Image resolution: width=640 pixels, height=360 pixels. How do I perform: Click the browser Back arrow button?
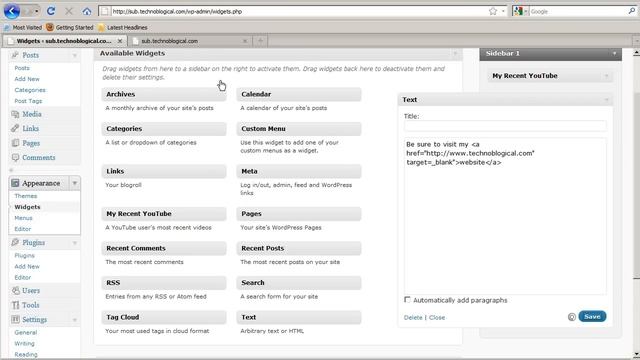point(11,11)
